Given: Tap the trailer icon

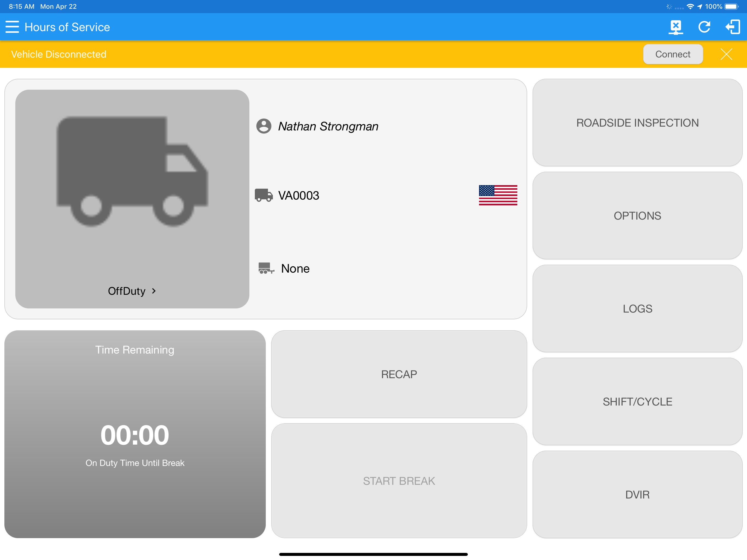Looking at the screenshot, I should click(266, 268).
